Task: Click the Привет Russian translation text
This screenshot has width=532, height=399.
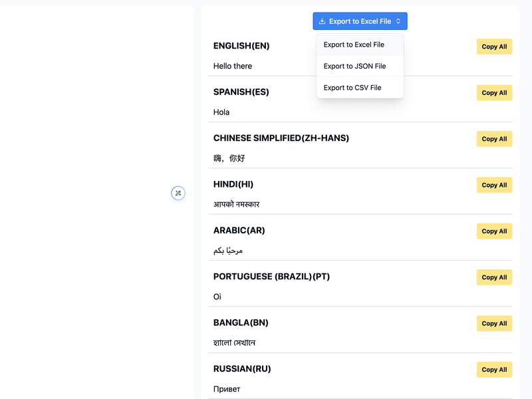Action: [x=226, y=388]
